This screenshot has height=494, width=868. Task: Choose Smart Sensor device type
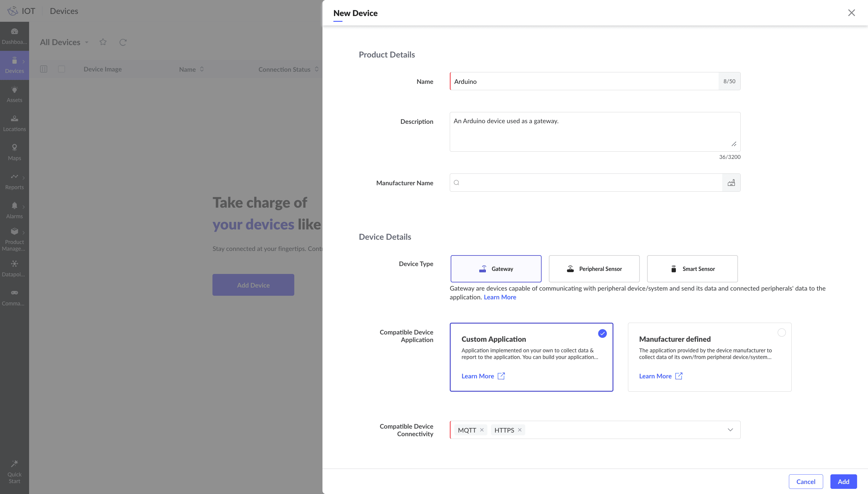click(x=692, y=269)
